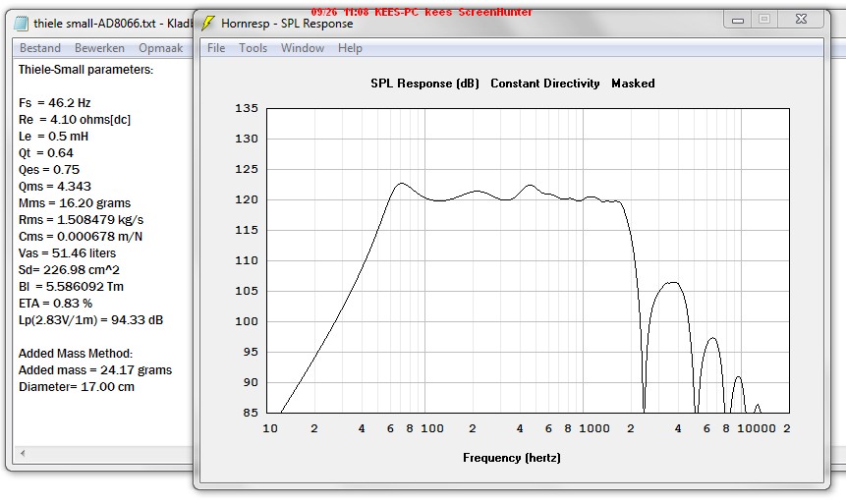Screen dimensions: 846x504
Task: Click the 'Qes = 0.75' line
Action: coord(49,169)
